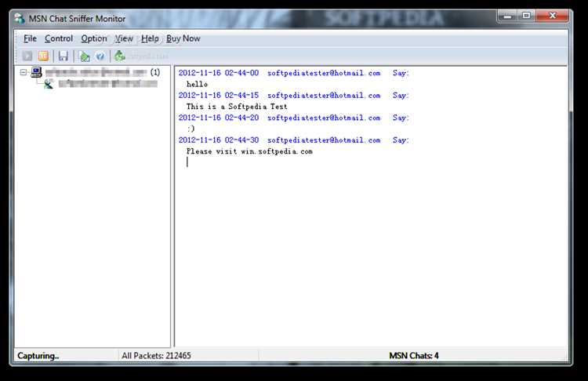Image resolution: width=588 pixels, height=381 pixels.
Task: Click the green export log toolbar icon
Action: pyautogui.click(x=85, y=56)
